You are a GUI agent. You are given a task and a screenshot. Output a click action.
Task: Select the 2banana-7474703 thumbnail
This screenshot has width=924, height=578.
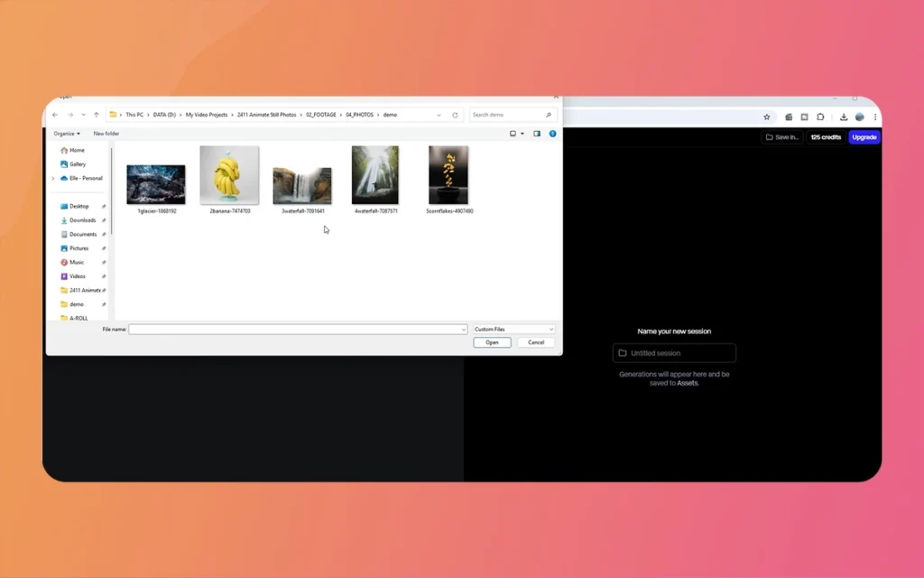click(x=229, y=175)
